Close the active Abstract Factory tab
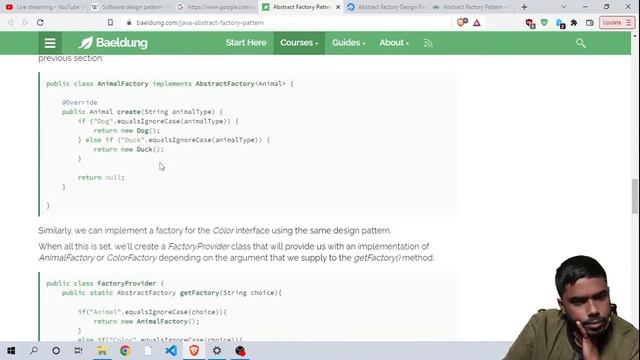640x360 pixels. click(x=338, y=7)
